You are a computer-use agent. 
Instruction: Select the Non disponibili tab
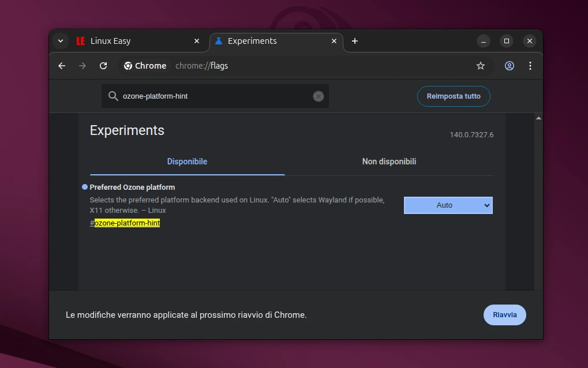tap(389, 162)
